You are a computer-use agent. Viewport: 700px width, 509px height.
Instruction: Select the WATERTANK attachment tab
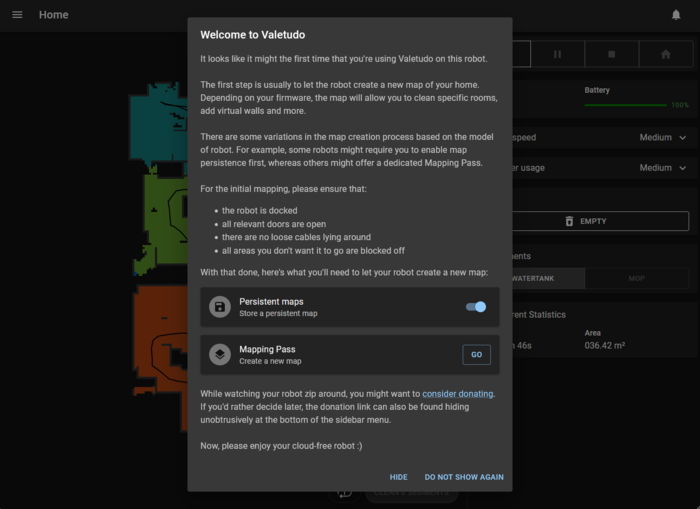[549, 278]
